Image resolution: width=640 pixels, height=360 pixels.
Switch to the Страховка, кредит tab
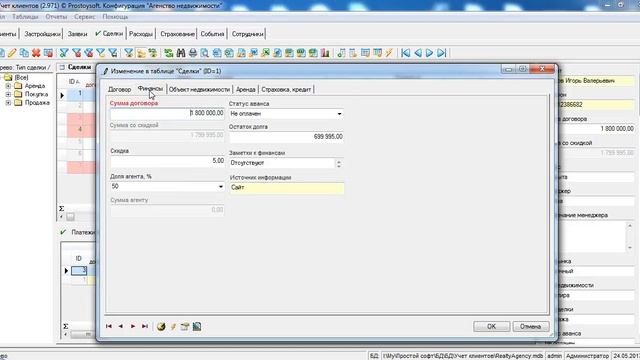pos(286,89)
